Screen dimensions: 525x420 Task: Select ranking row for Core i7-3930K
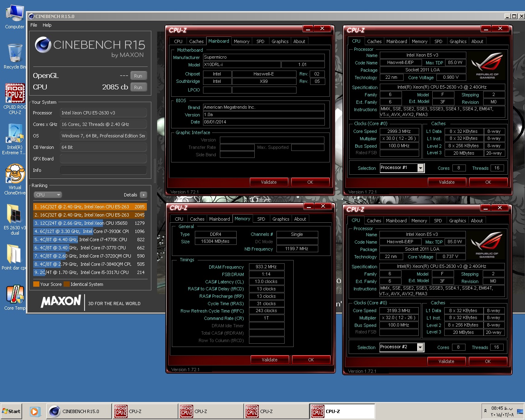(90, 231)
